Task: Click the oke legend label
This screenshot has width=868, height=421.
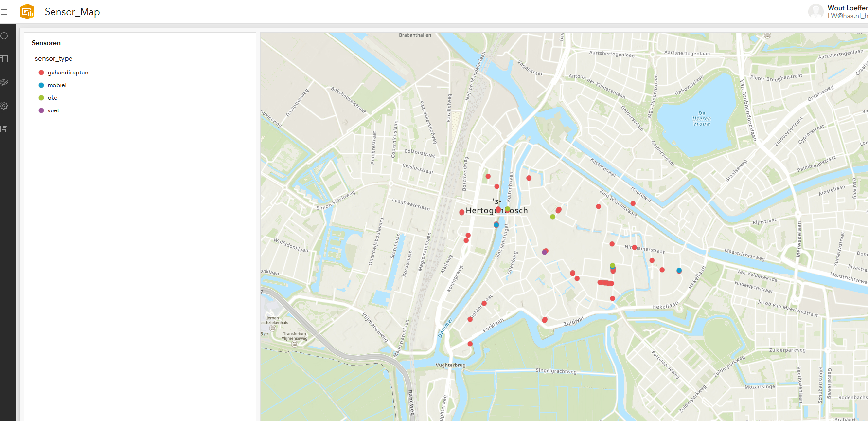Action: pos(53,98)
